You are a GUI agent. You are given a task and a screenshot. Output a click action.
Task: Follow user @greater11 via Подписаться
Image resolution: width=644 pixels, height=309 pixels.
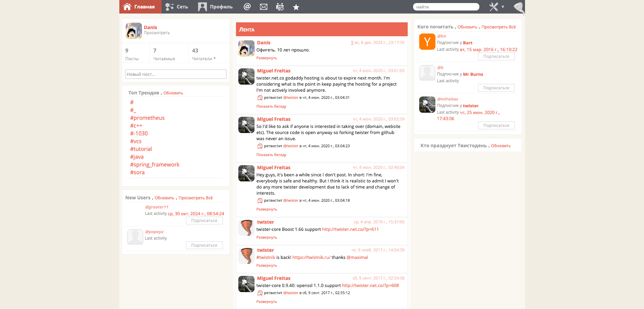coord(204,221)
